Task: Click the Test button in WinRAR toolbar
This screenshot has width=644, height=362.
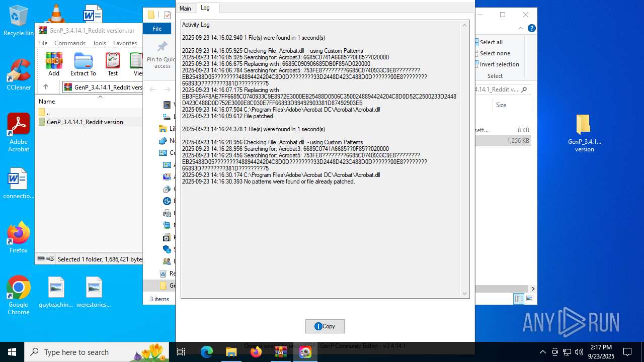Action: tap(113, 64)
